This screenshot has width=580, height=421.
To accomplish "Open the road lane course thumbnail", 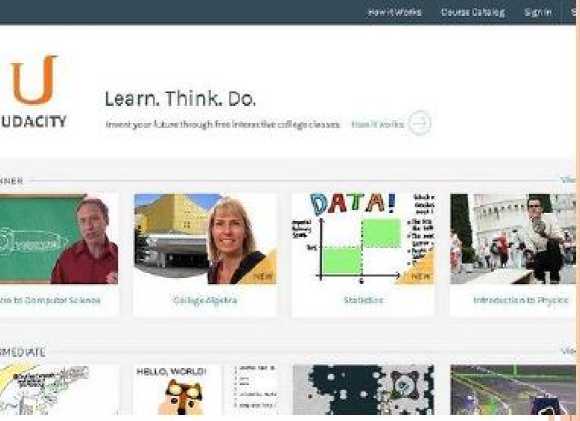I will pyautogui.click(x=513, y=390).
